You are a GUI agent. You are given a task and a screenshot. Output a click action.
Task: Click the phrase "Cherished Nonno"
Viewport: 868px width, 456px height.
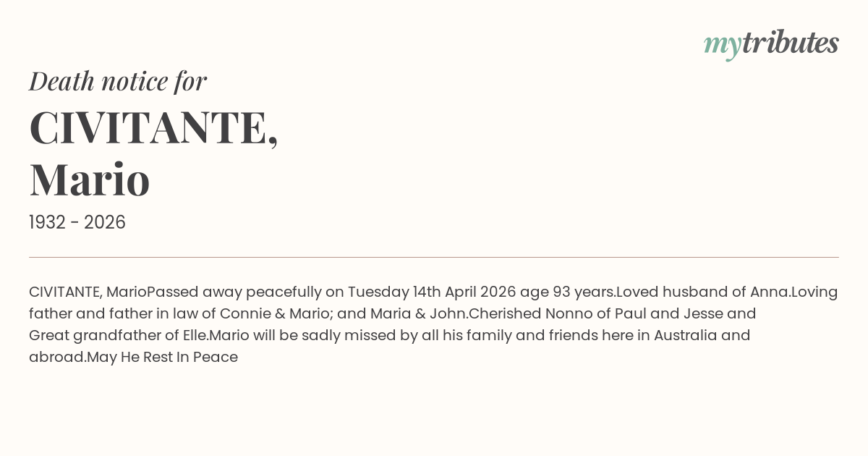(x=531, y=314)
